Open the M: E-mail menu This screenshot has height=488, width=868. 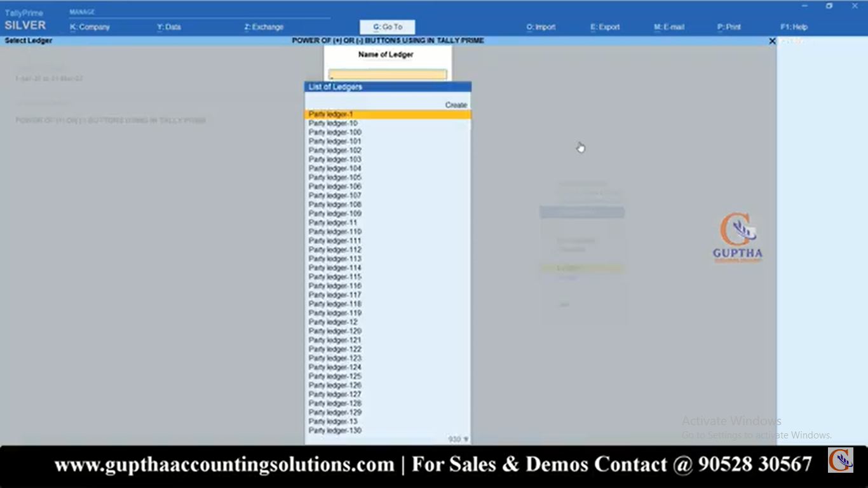pyautogui.click(x=669, y=27)
